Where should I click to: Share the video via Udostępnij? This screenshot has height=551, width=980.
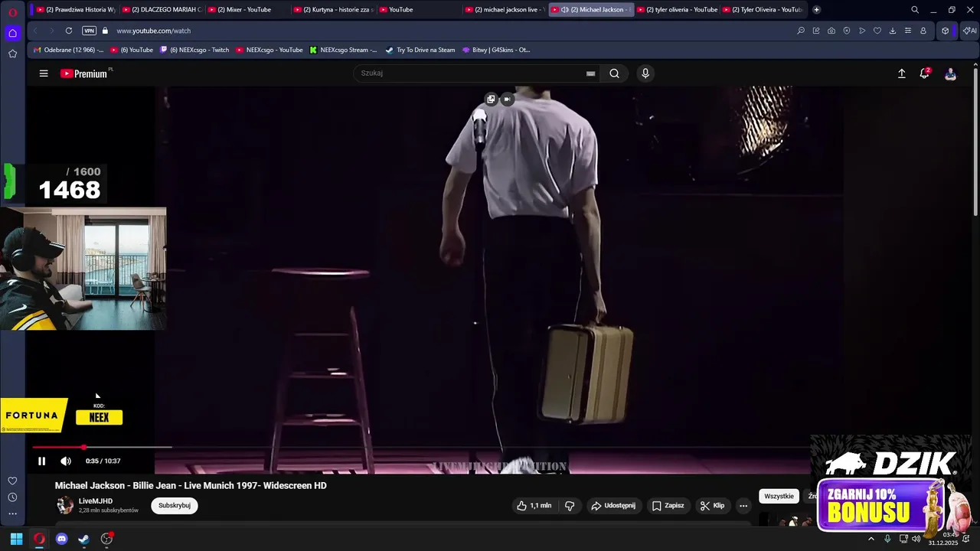[x=612, y=506]
